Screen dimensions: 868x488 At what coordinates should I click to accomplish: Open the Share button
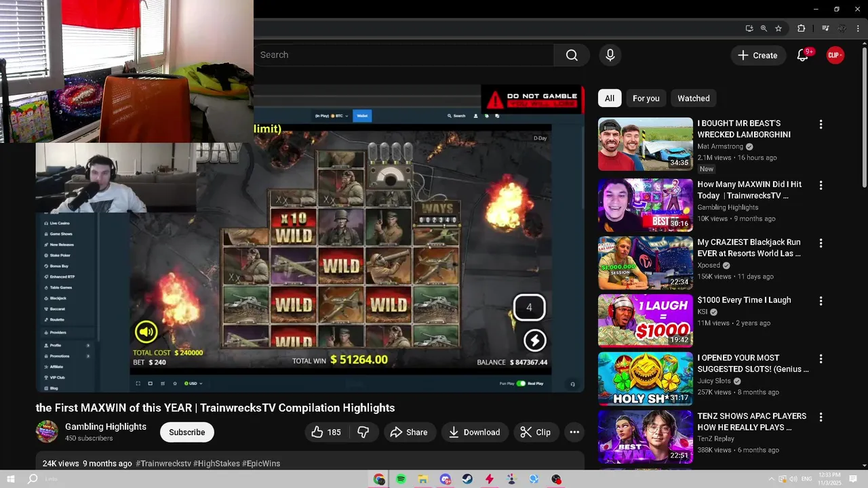coord(409,432)
